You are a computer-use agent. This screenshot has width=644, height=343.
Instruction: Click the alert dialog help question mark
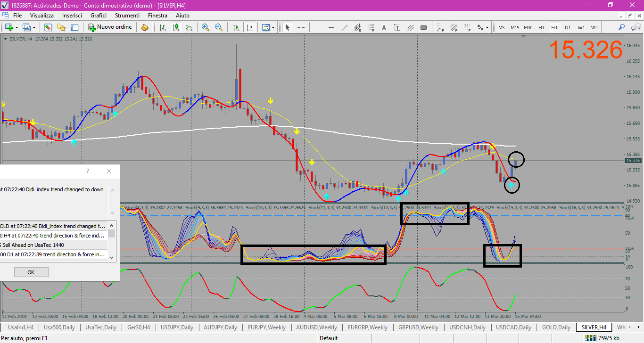coord(87,171)
